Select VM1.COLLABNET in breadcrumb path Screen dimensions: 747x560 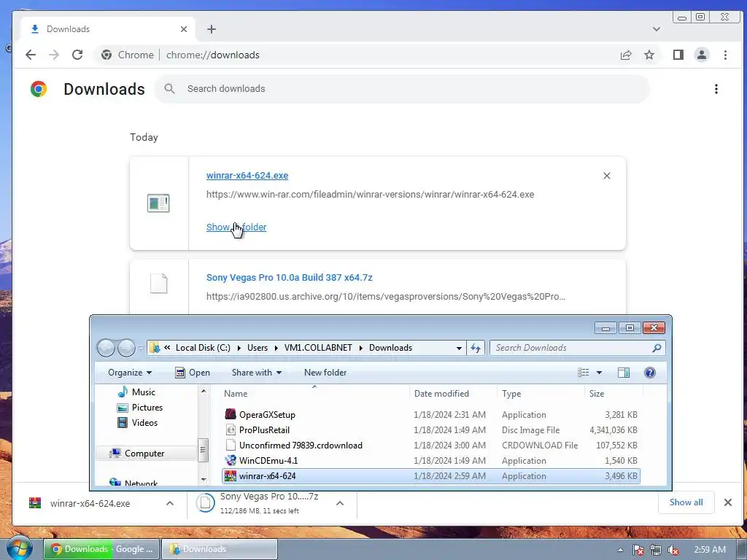point(318,348)
